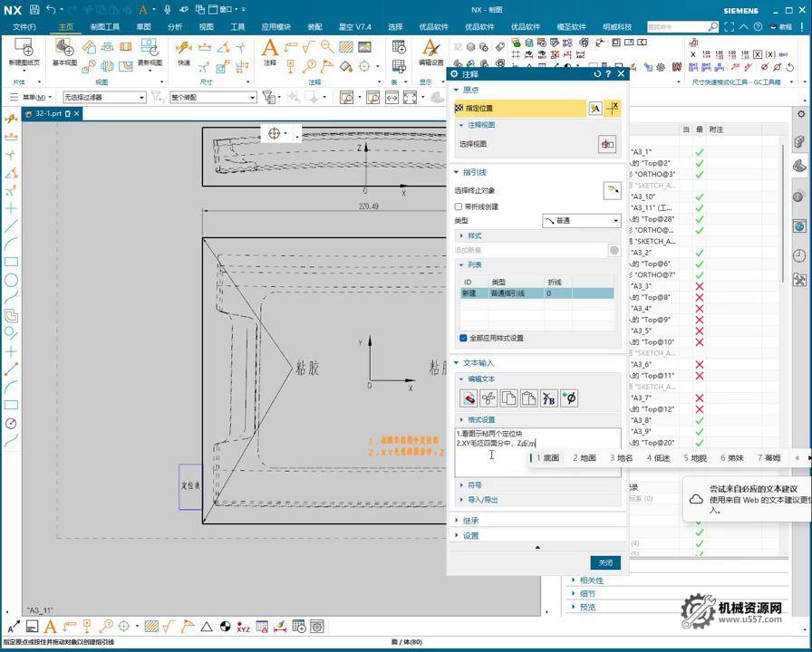Click the 选择终止对象 leader object icon
812x652 pixels.
tap(612, 190)
